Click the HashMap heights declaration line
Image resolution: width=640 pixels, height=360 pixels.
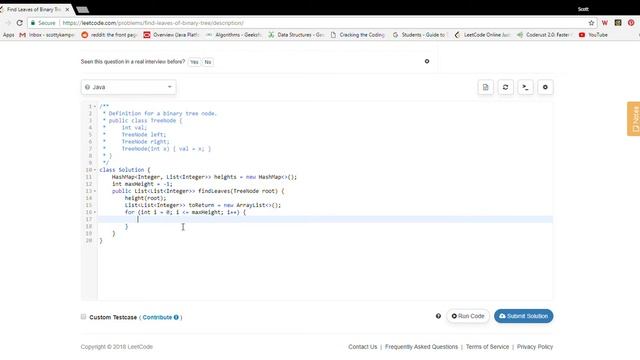coord(204,177)
